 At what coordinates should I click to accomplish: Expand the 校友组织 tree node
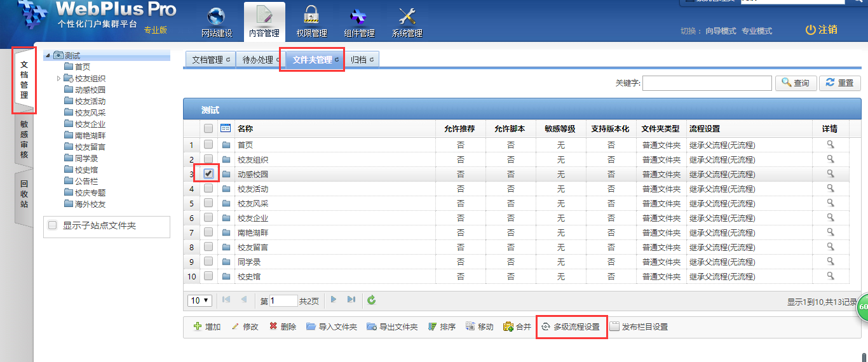[58, 79]
